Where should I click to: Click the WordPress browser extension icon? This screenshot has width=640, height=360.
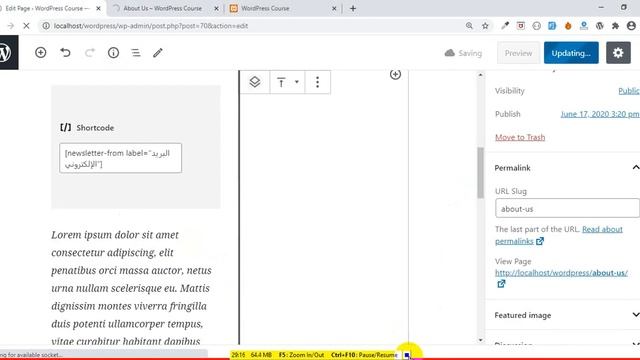pyautogui.click(x=600, y=26)
